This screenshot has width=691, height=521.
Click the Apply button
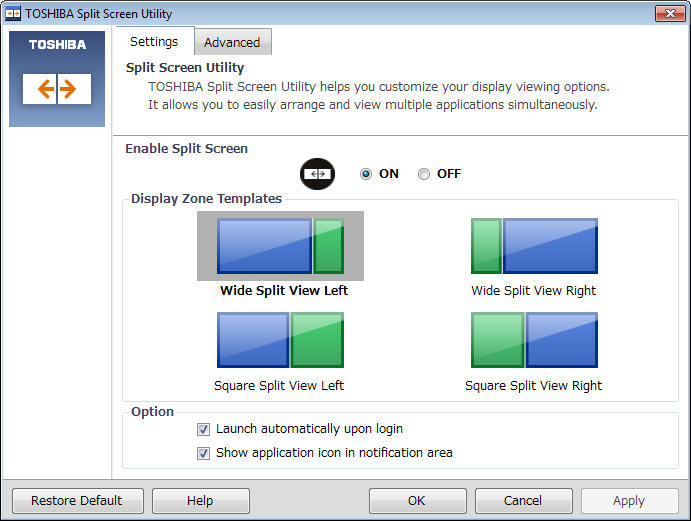[x=629, y=501]
